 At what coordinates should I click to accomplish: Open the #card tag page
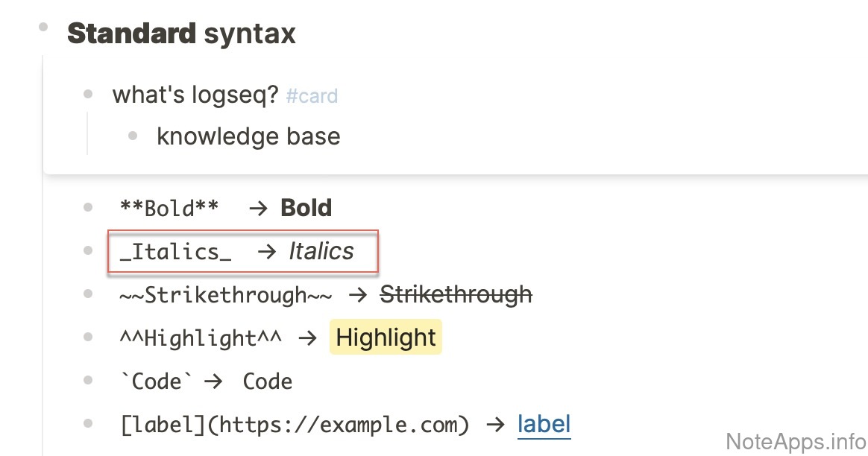coord(312,96)
